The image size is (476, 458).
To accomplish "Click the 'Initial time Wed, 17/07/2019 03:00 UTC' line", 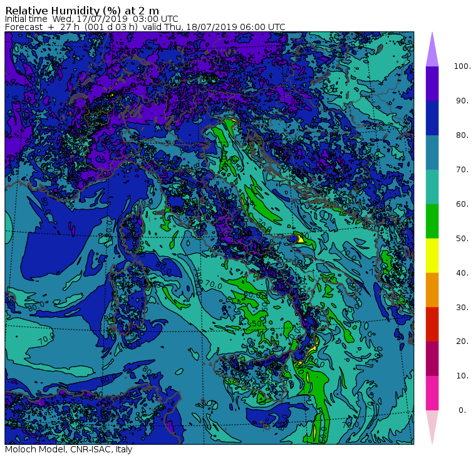I will [91, 19].
